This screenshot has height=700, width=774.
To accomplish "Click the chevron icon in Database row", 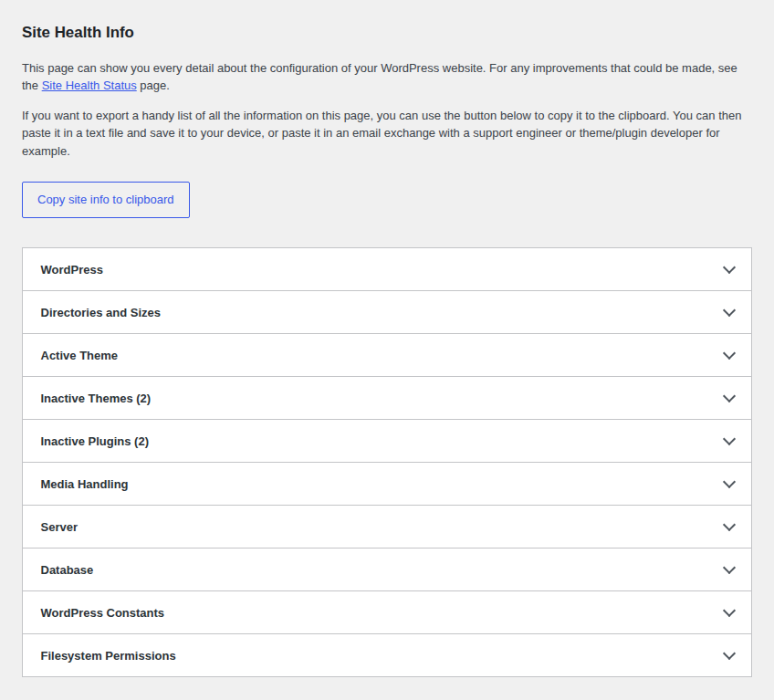I will [x=729, y=570].
